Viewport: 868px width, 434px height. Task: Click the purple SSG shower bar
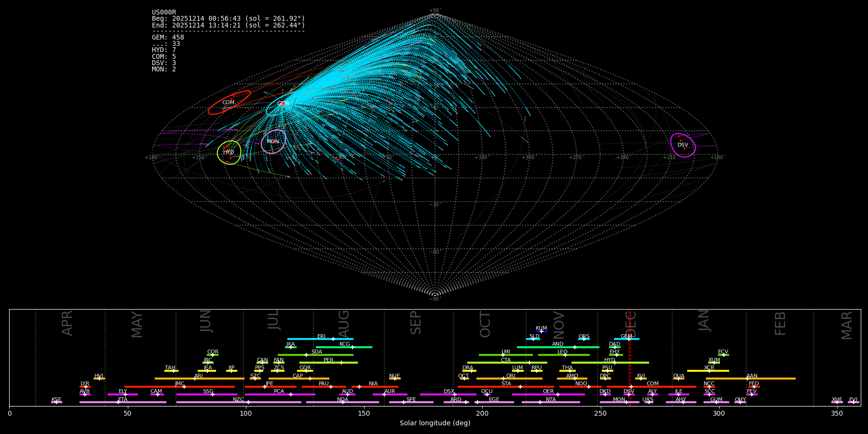click(x=206, y=394)
